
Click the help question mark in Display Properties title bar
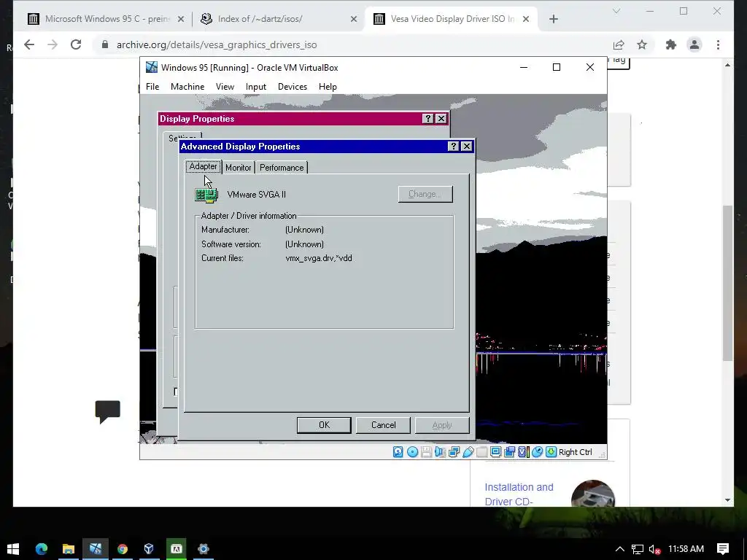coord(427,119)
